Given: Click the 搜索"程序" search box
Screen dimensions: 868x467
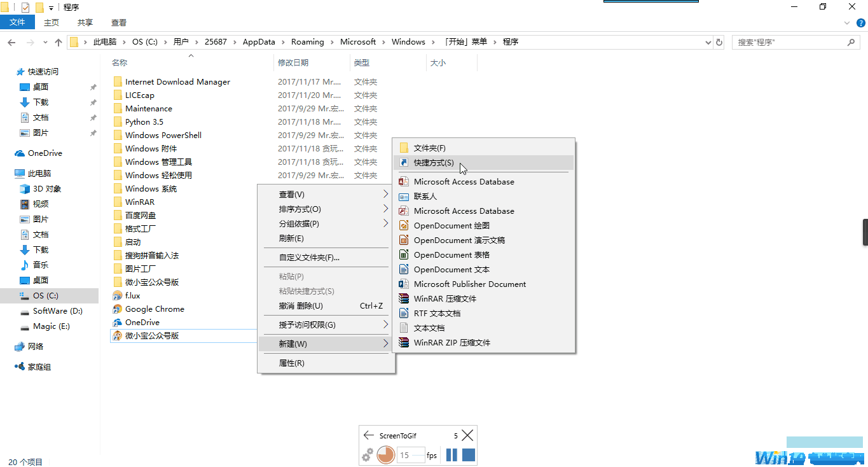Looking at the screenshot, I should (789, 43).
